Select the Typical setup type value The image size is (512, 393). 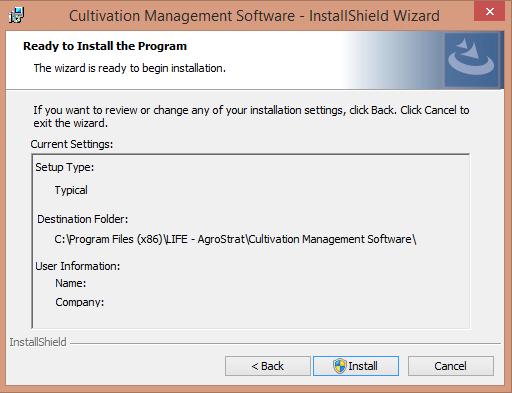[x=71, y=190]
